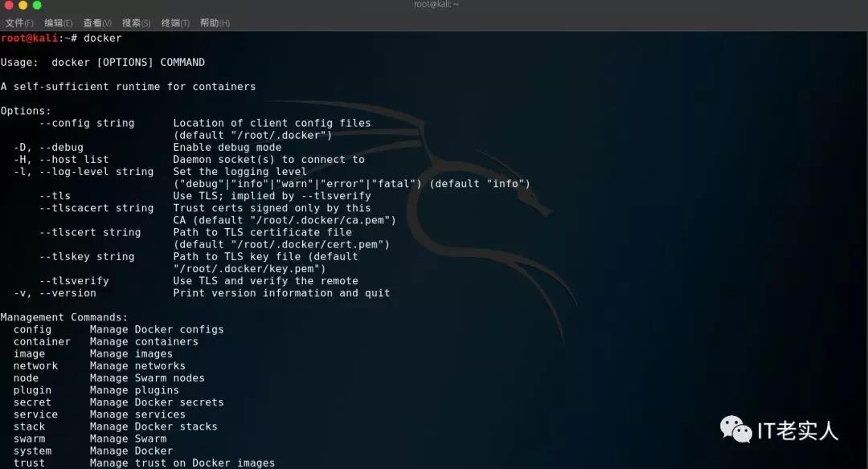This screenshot has height=469, width=868.
Task: Click 'Manage Swarm nodes' description
Action: pyautogui.click(x=147, y=378)
